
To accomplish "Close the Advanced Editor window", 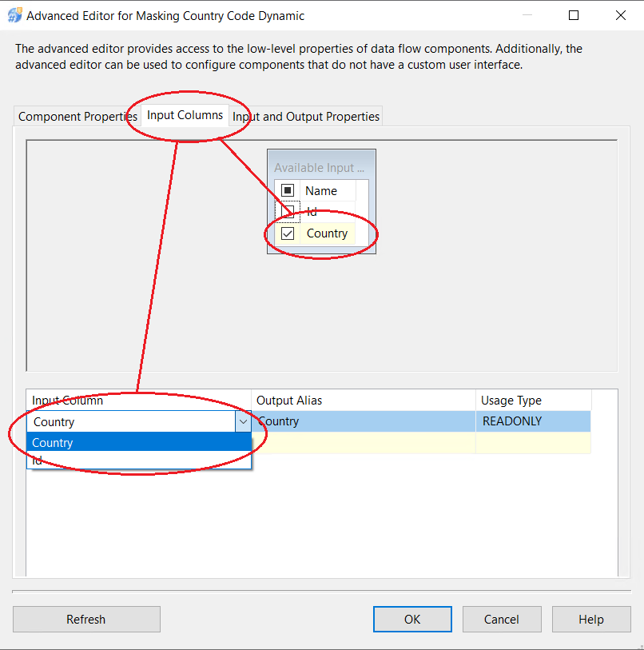I will pos(620,15).
